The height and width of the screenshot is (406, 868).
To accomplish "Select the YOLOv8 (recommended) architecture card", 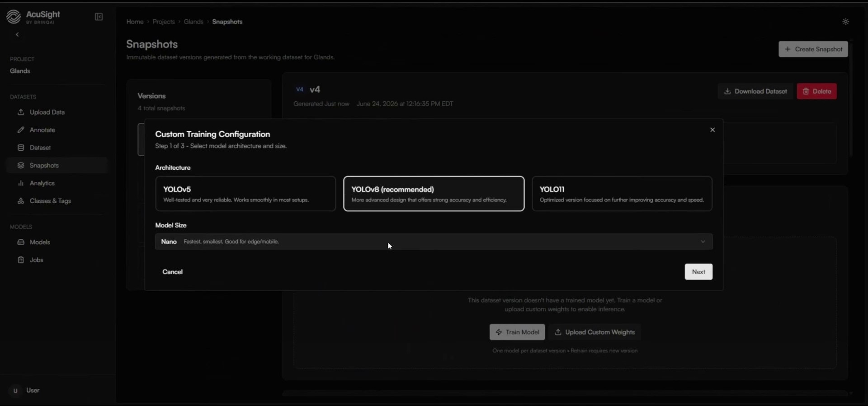I will 434,194.
